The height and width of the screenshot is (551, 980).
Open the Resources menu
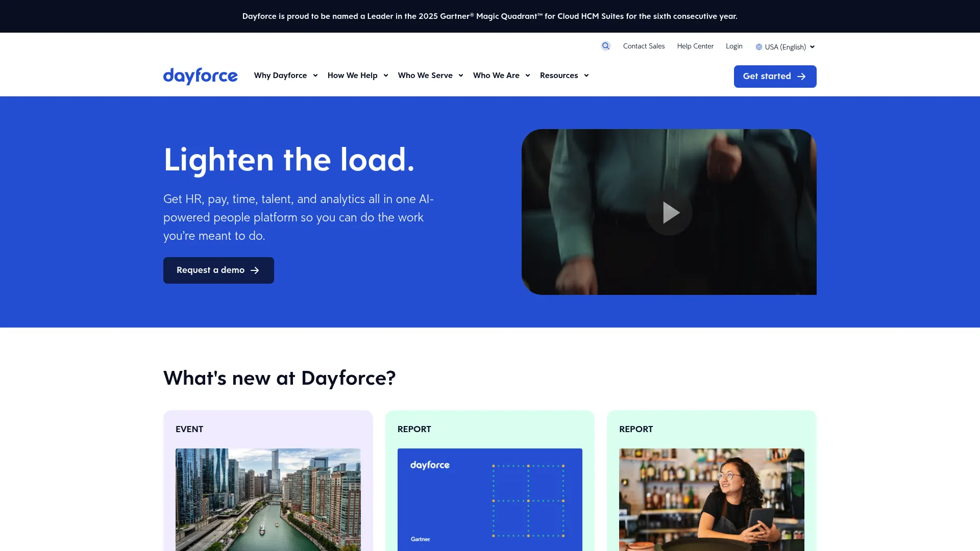pos(565,76)
